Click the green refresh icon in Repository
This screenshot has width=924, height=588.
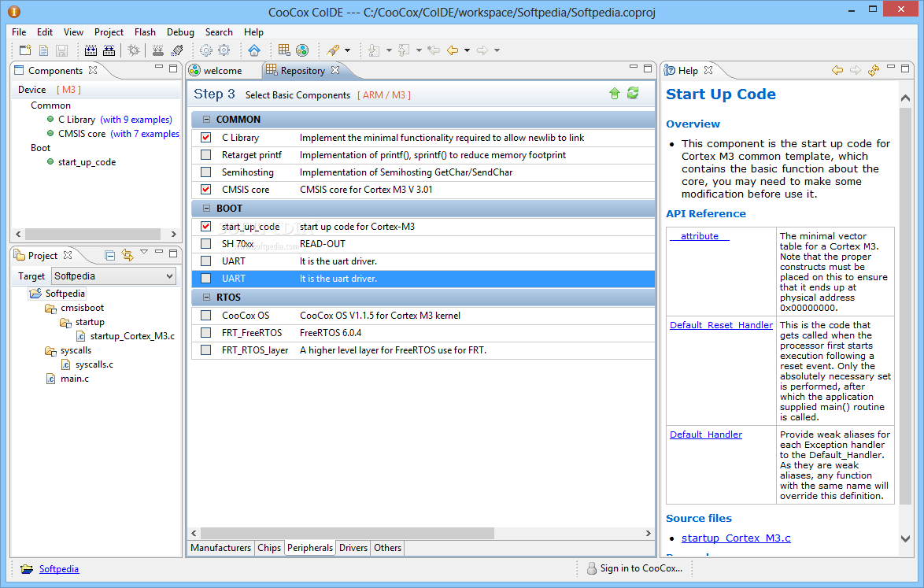coord(633,93)
